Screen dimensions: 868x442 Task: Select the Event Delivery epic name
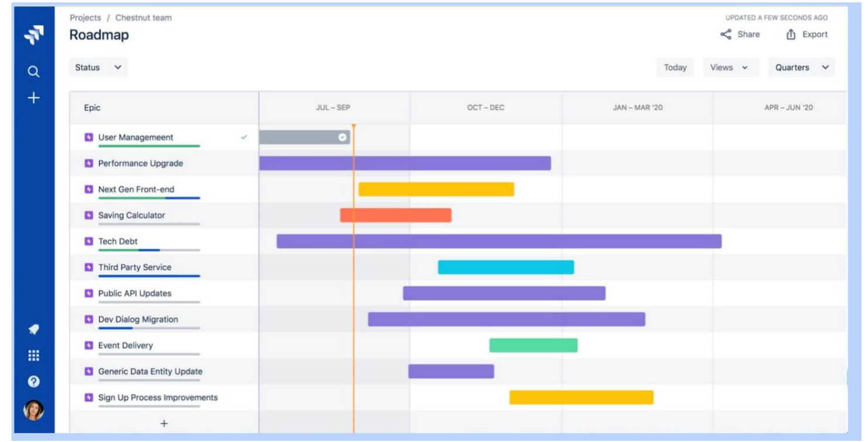tap(125, 345)
